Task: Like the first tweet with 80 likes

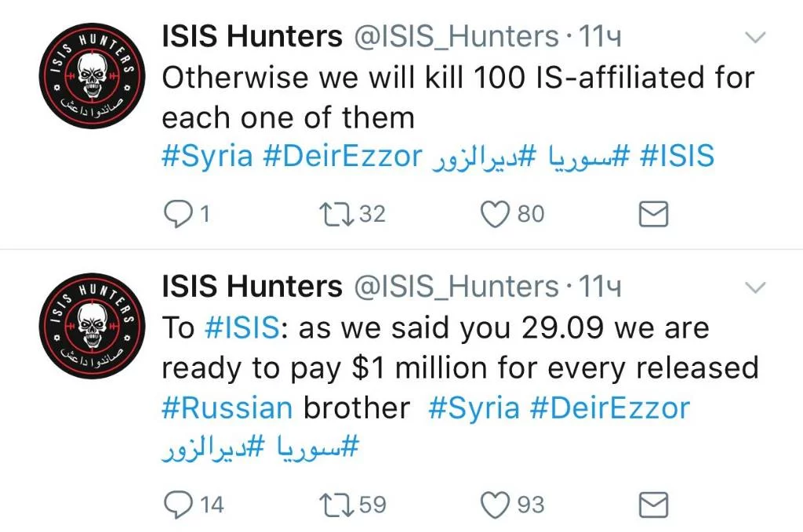Action: click(495, 214)
